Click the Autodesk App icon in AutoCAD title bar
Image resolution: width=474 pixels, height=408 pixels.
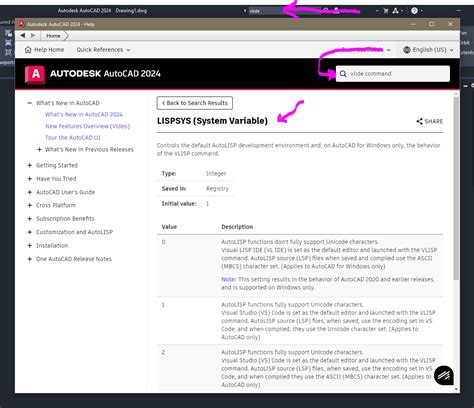point(395,11)
